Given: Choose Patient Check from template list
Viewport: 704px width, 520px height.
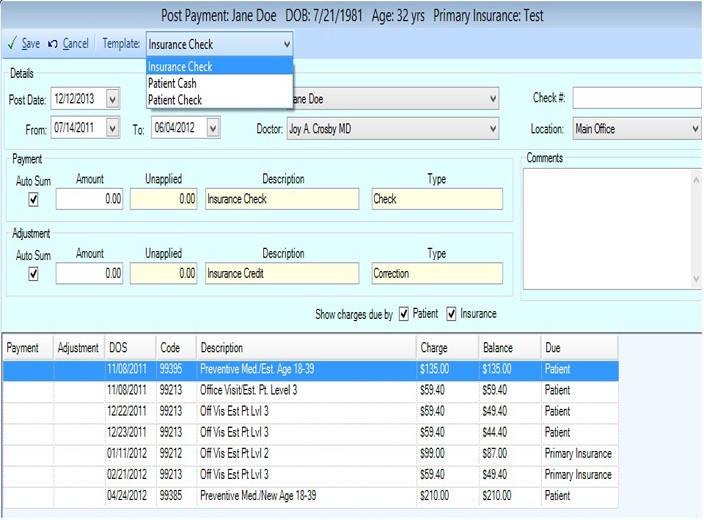Looking at the screenshot, I should click(220, 100).
